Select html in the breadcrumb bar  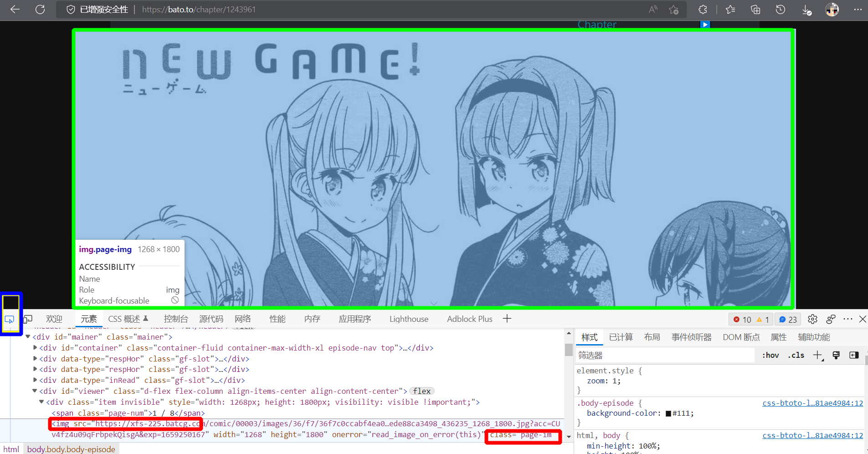pos(11,449)
